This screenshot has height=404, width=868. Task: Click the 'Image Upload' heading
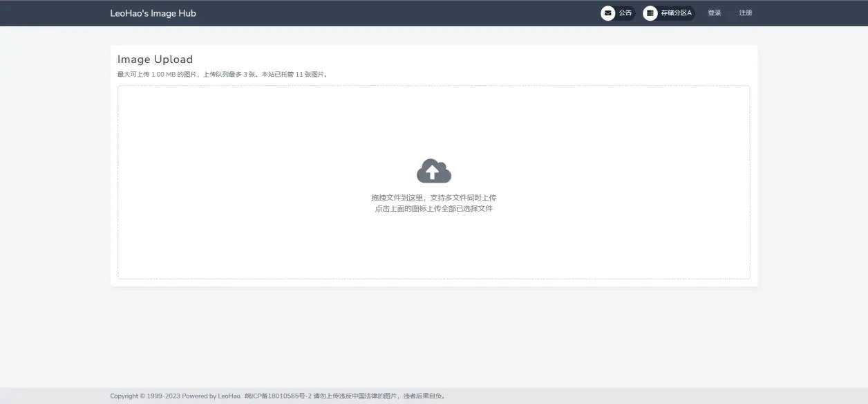pyautogui.click(x=155, y=59)
